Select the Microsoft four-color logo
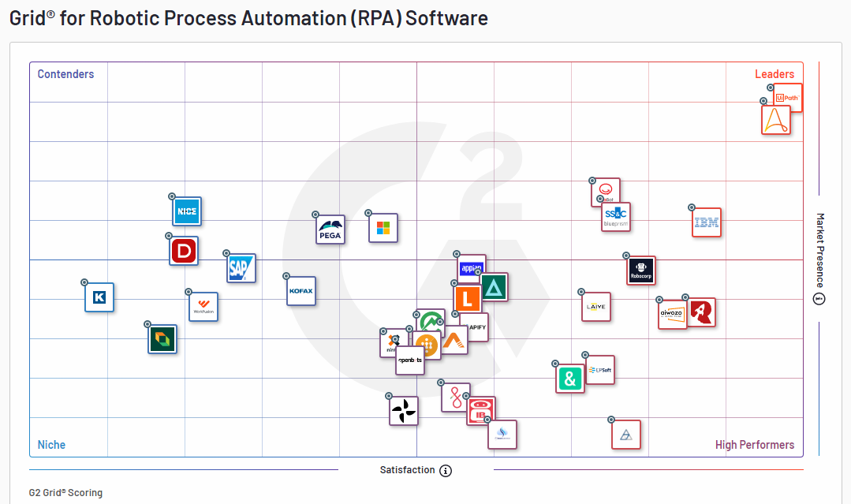 (x=383, y=228)
